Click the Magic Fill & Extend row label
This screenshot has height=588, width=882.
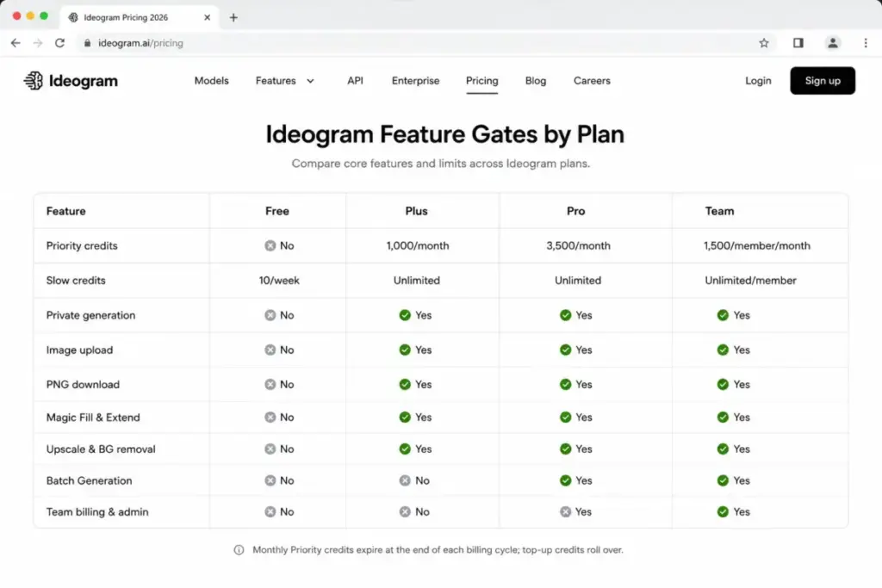[93, 417]
